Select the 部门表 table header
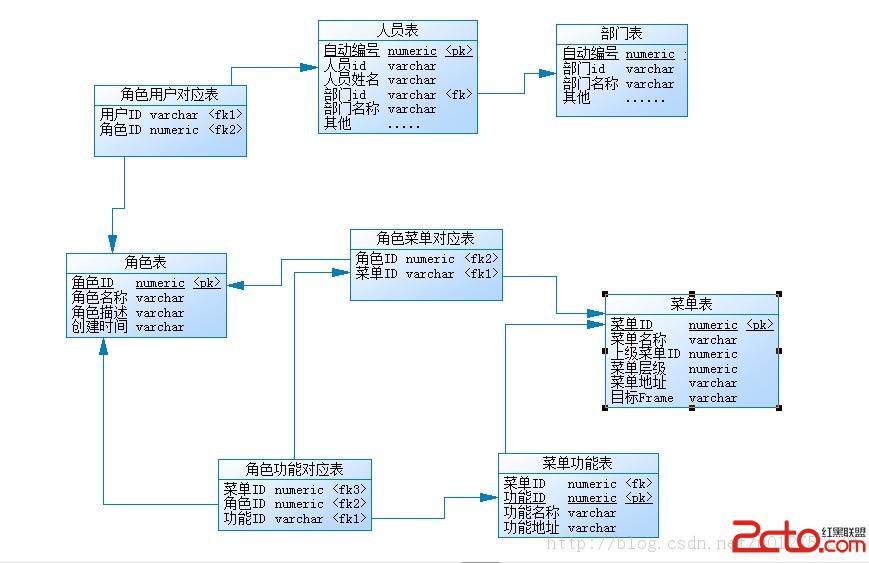The width and height of the screenshot is (869, 563). 621,33
